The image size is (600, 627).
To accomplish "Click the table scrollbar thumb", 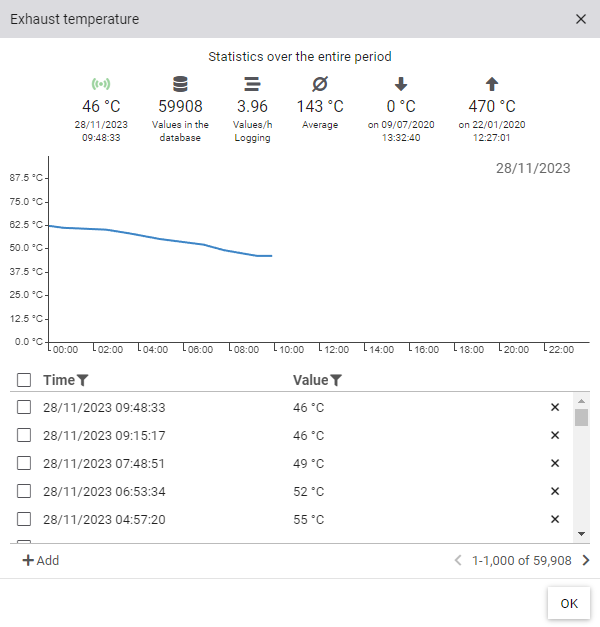I will click(x=582, y=417).
